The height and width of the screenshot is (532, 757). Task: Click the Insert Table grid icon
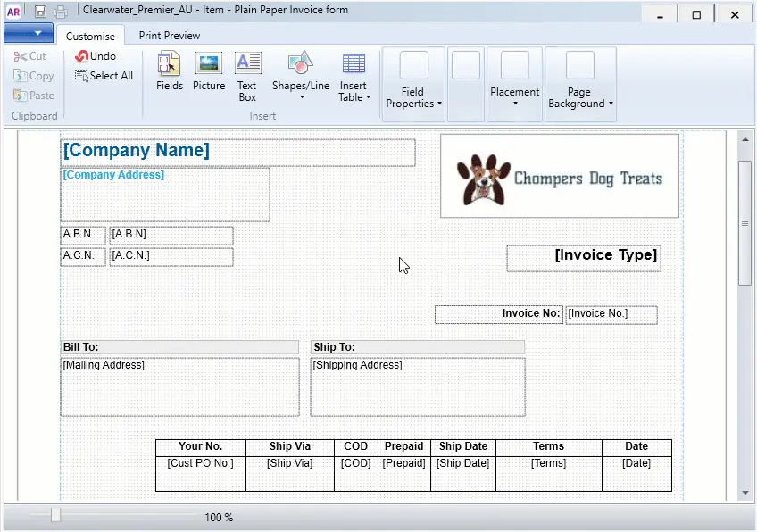pos(354,63)
